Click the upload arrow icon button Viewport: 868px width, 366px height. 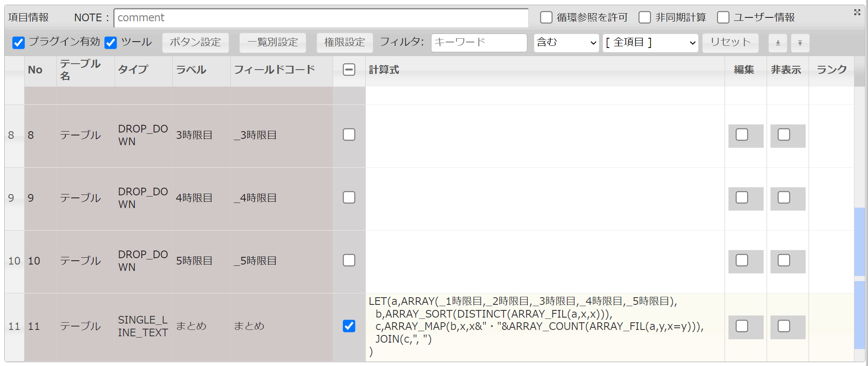[x=800, y=43]
